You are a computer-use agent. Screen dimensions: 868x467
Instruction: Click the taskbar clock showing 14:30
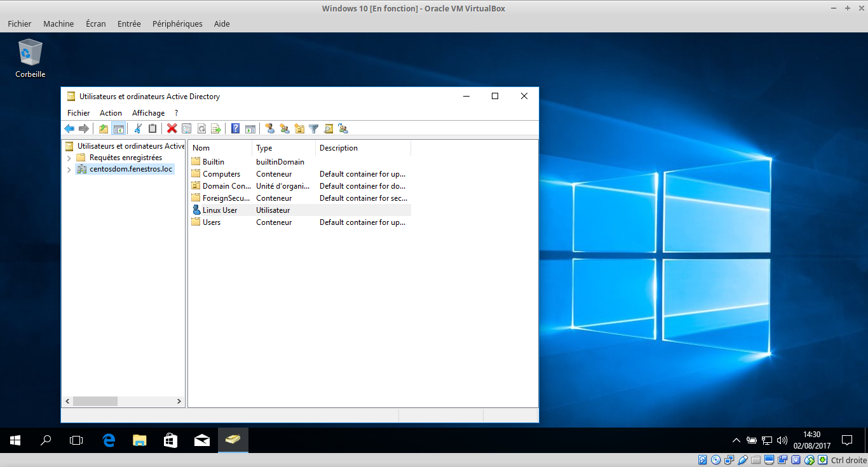point(812,440)
